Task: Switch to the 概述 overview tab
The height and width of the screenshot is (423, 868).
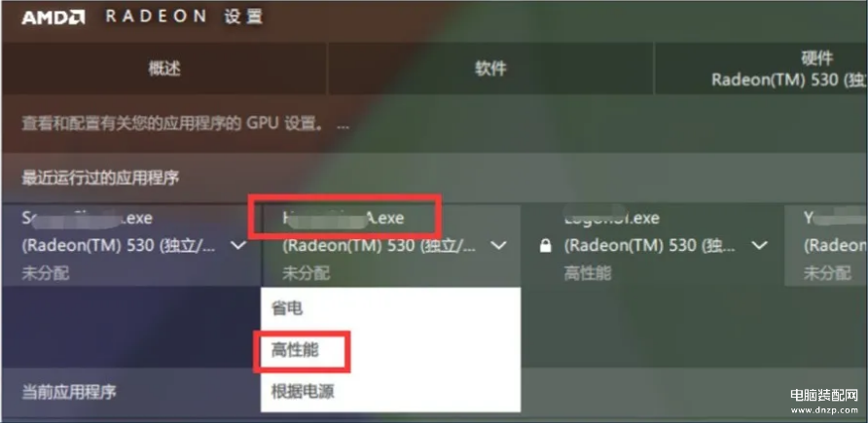Action: 164,69
